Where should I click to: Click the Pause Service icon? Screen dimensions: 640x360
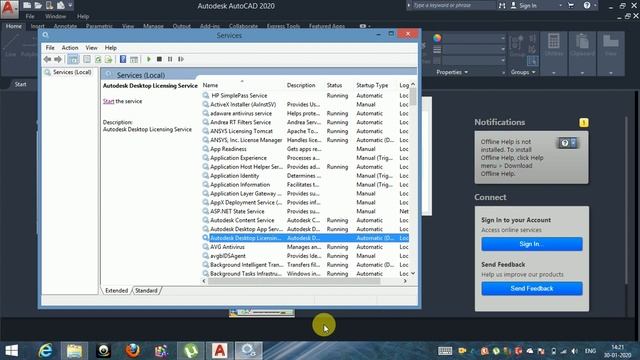coord(170,59)
